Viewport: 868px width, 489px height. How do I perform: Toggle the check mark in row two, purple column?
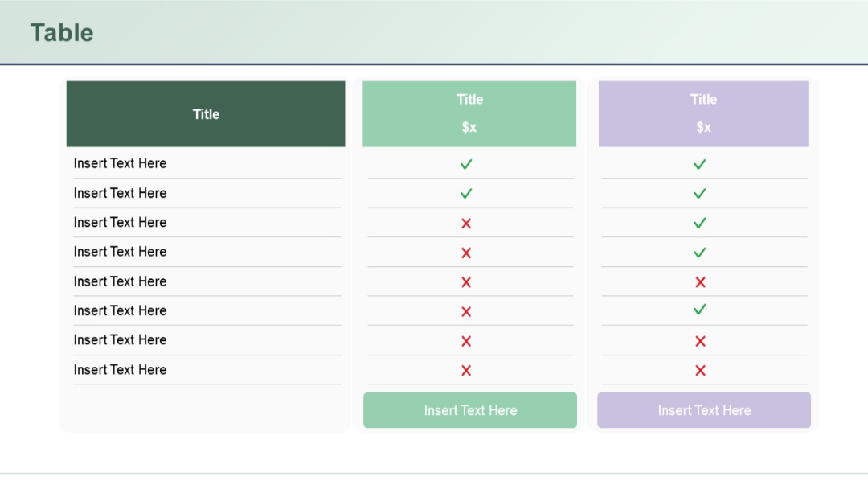click(700, 193)
